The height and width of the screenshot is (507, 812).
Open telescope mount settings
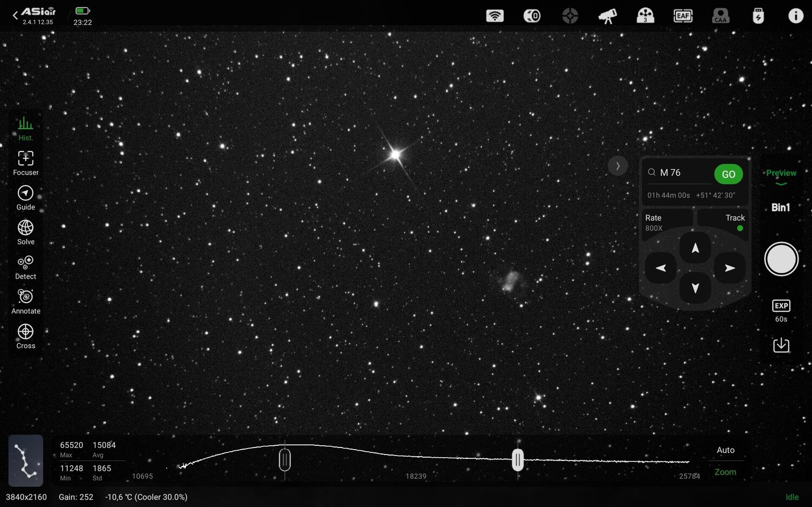click(607, 16)
